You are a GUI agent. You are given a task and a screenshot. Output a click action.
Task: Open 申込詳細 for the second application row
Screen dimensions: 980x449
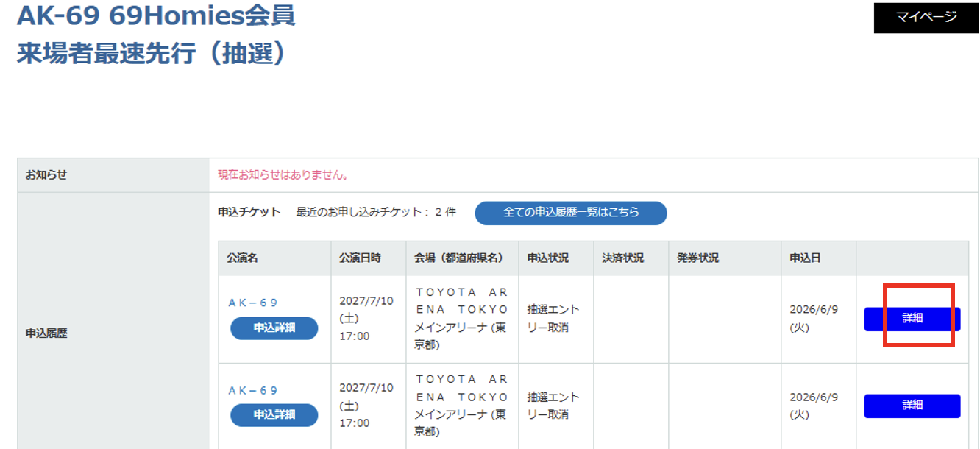pos(274,415)
